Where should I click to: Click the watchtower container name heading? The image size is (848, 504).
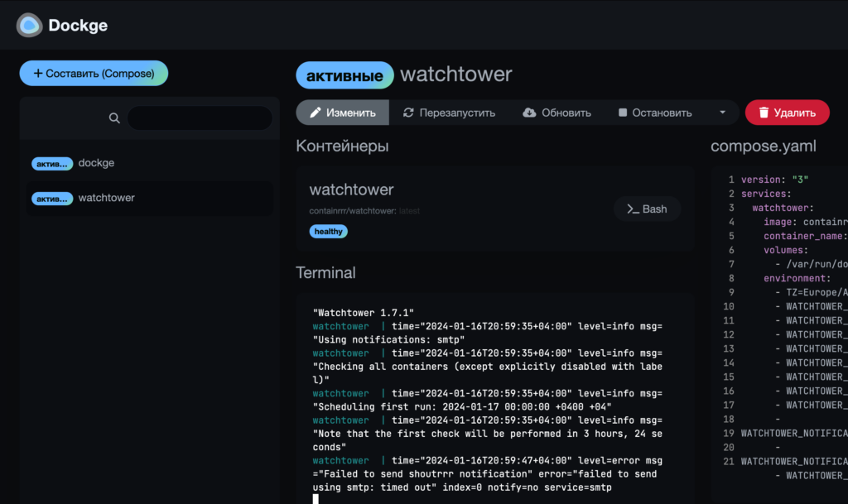pos(351,190)
